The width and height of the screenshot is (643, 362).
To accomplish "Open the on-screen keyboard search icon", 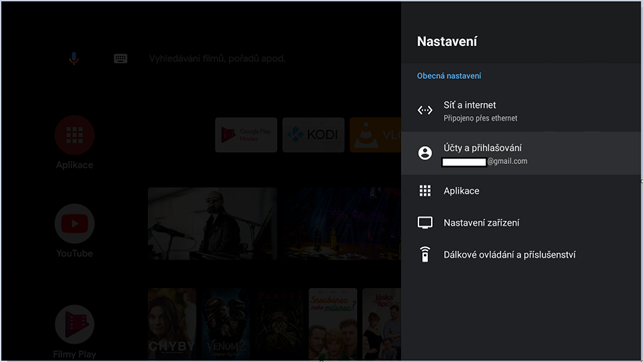I will (x=120, y=59).
